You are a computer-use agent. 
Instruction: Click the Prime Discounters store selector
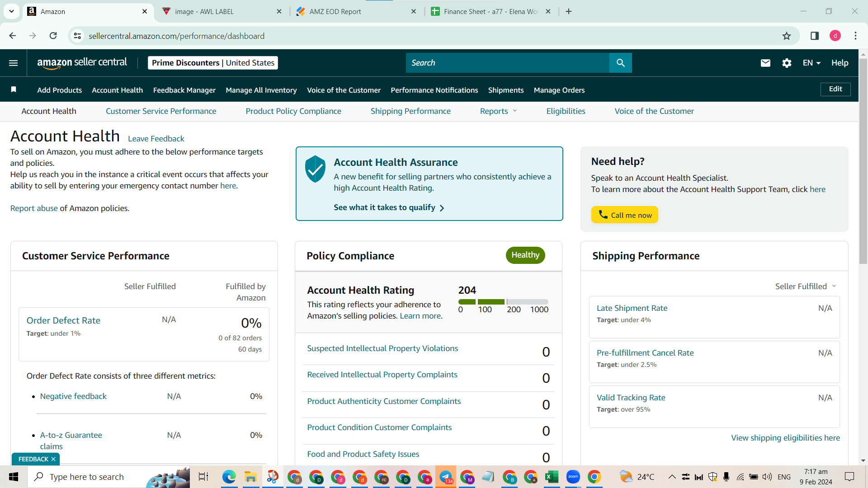[213, 63]
